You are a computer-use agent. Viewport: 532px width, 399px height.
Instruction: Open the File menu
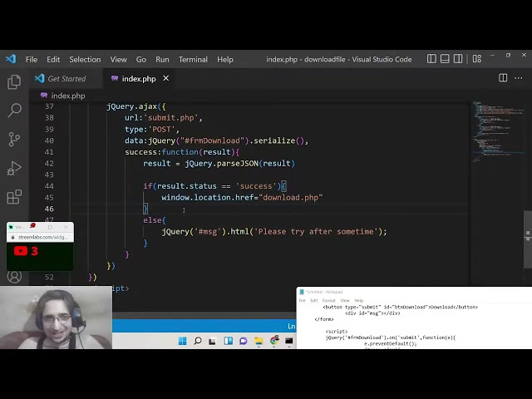tap(32, 59)
